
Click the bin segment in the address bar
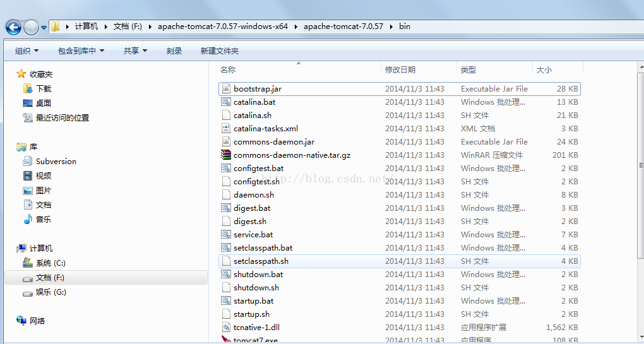pyautogui.click(x=405, y=27)
